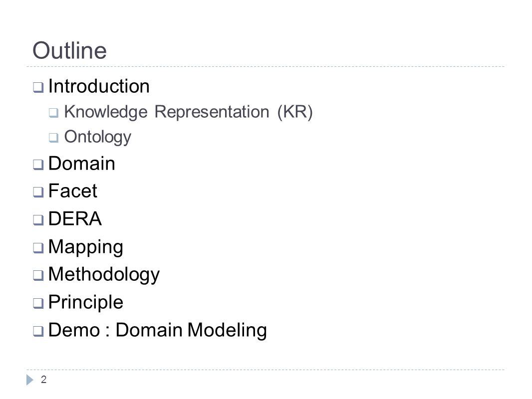
Task: Click the bullet before Demo : Domain Modeling
Action: click(38, 331)
